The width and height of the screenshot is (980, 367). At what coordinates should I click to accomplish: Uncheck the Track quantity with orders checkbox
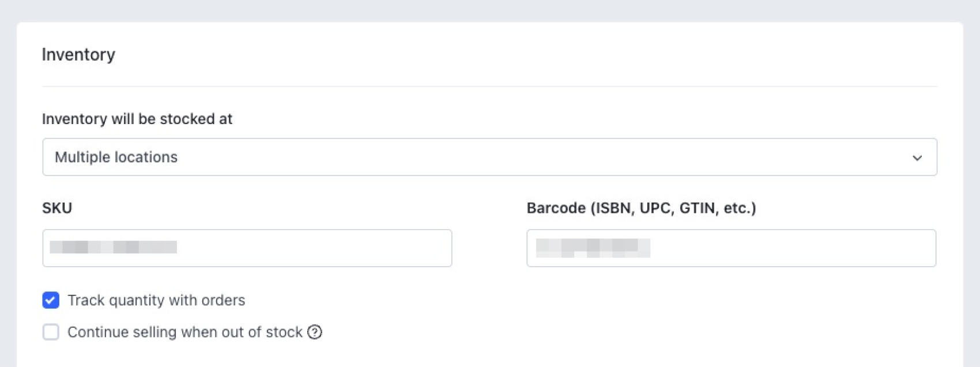51,300
